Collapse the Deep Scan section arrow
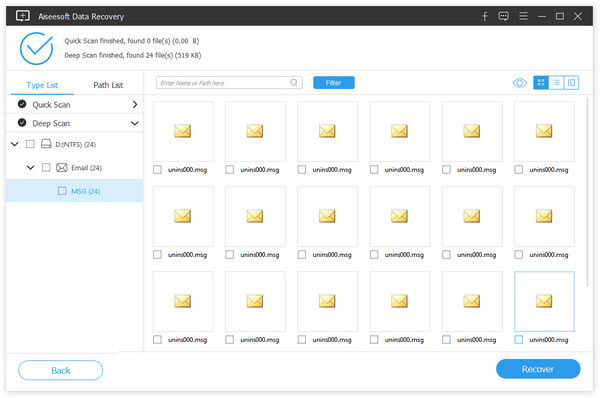 pyautogui.click(x=135, y=123)
